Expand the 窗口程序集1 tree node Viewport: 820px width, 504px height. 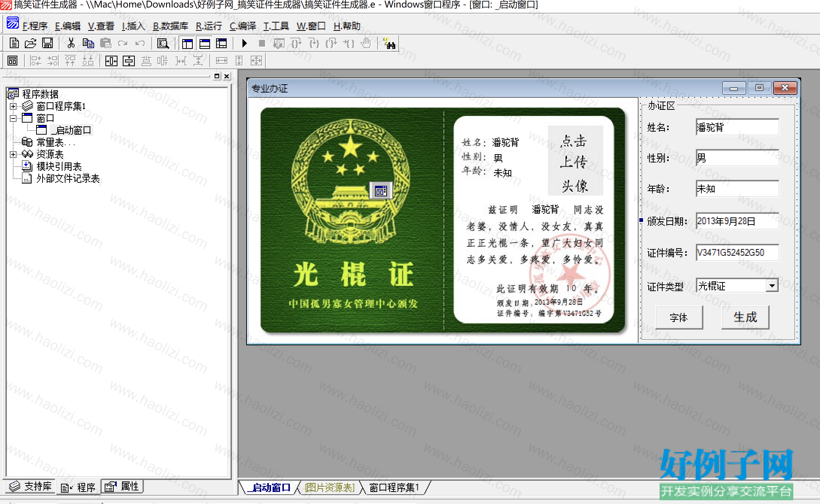[13, 106]
